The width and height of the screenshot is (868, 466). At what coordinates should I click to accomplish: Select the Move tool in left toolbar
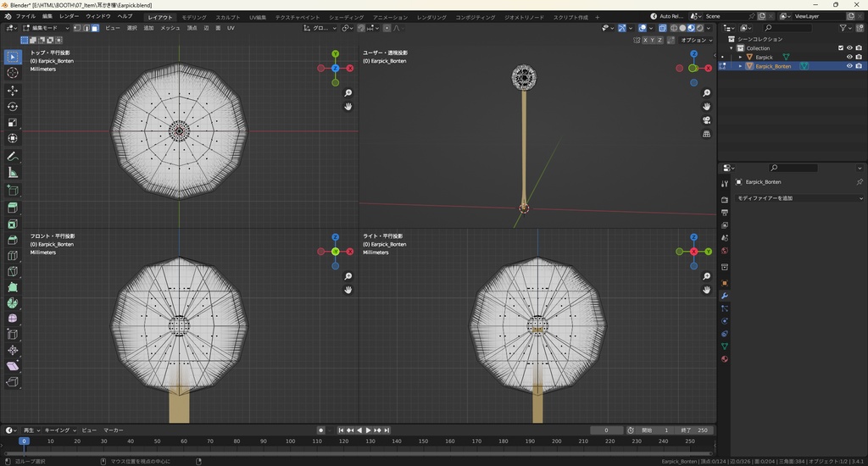click(x=13, y=90)
